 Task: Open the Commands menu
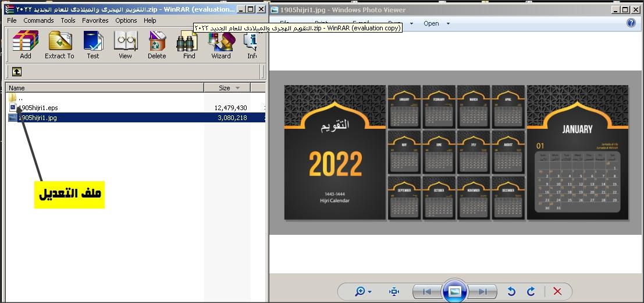(38, 20)
